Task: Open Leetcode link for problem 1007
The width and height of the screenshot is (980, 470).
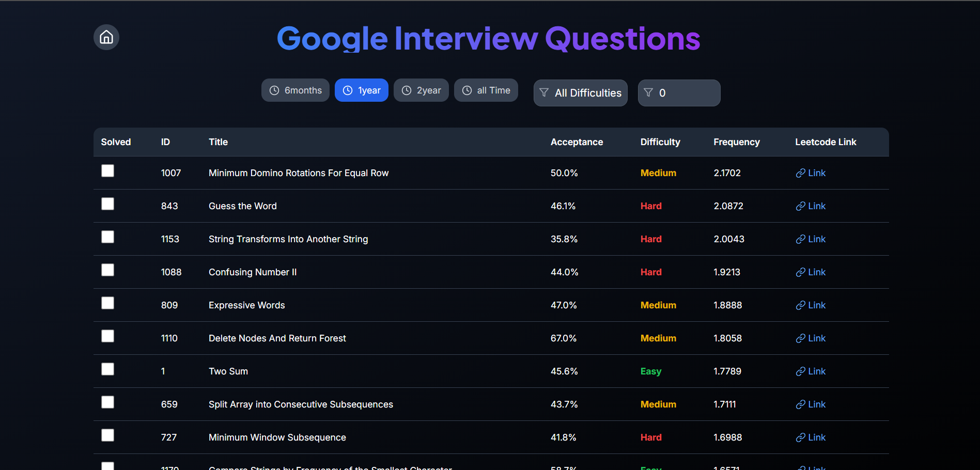Action: tap(811, 173)
